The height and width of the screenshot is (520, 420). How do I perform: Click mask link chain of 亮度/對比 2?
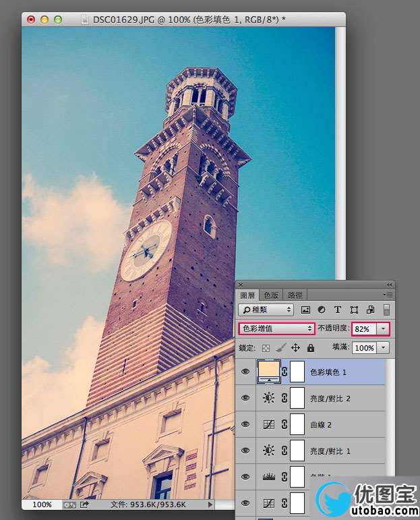[x=284, y=398]
